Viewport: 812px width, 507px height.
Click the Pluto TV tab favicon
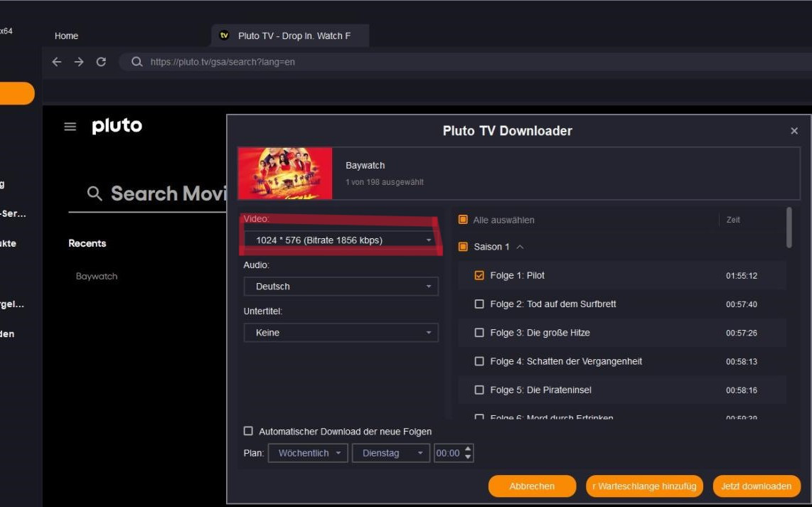tap(224, 36)
